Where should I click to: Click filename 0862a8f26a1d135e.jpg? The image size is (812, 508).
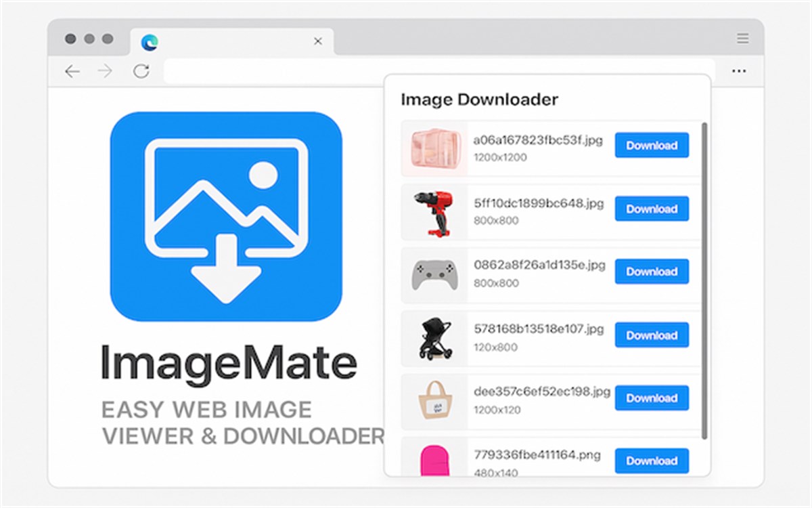pyautogui.click(x=539, y=265)
